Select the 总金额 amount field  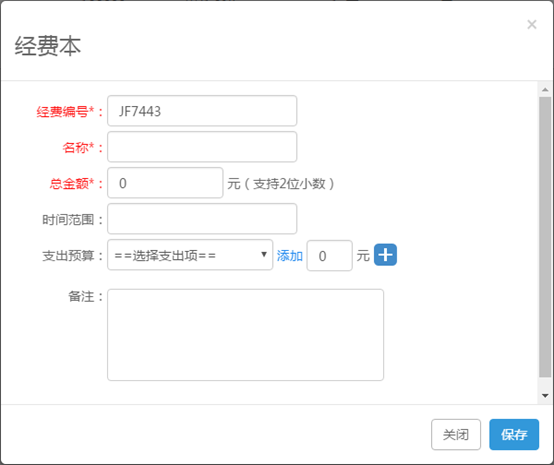165,183
